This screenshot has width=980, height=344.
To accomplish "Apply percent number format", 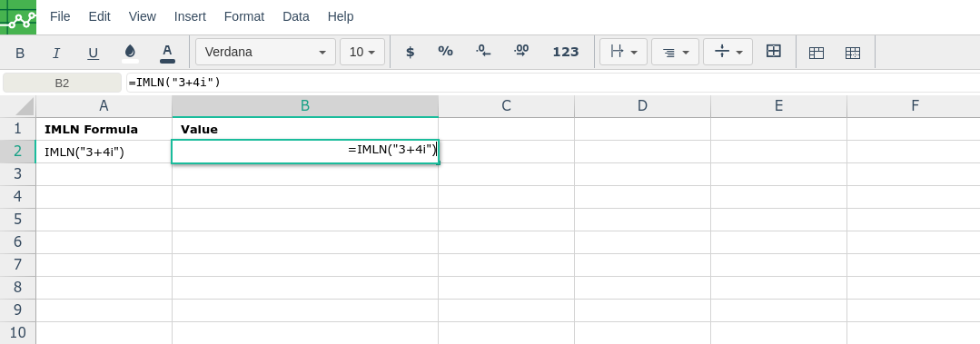I will [x=445, y=52].
